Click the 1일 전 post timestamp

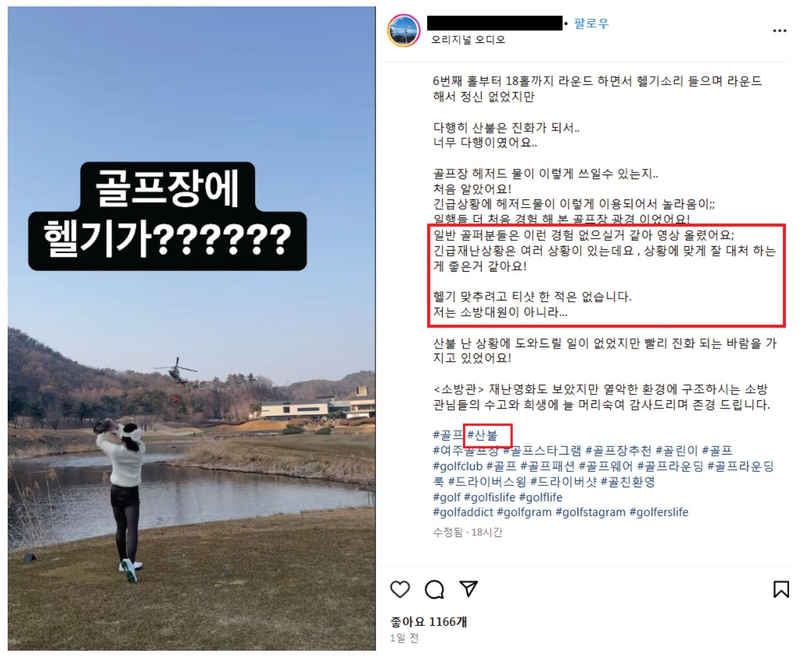click(404, 638)
